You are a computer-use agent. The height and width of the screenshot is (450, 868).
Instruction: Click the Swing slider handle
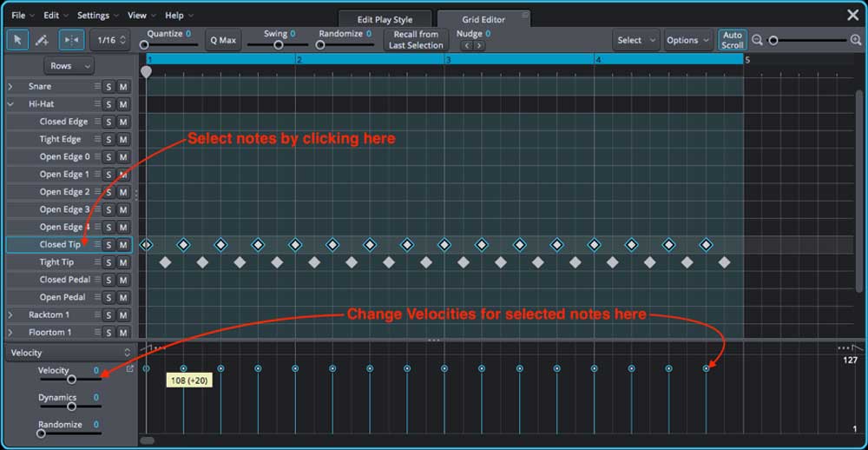click(279, 45)
